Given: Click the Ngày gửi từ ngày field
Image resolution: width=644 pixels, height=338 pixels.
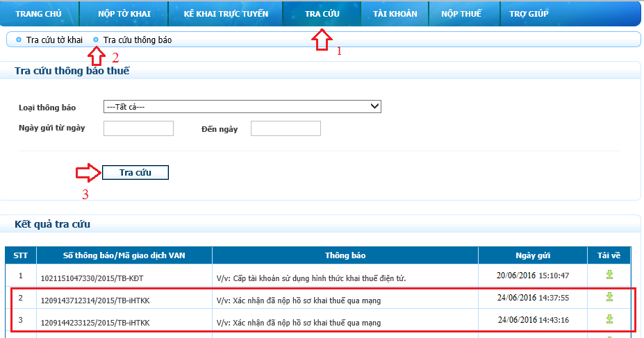Looking at the screenshot, I should [x=138, y=128].
